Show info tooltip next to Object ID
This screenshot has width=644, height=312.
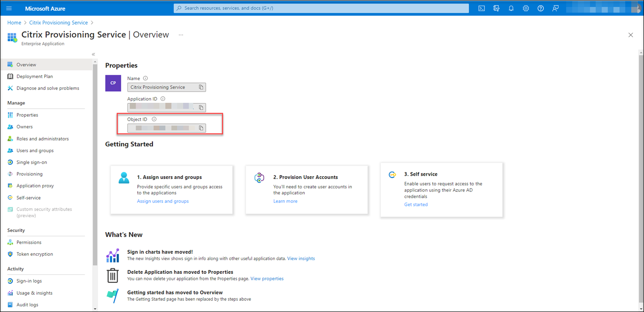(154, 119)
